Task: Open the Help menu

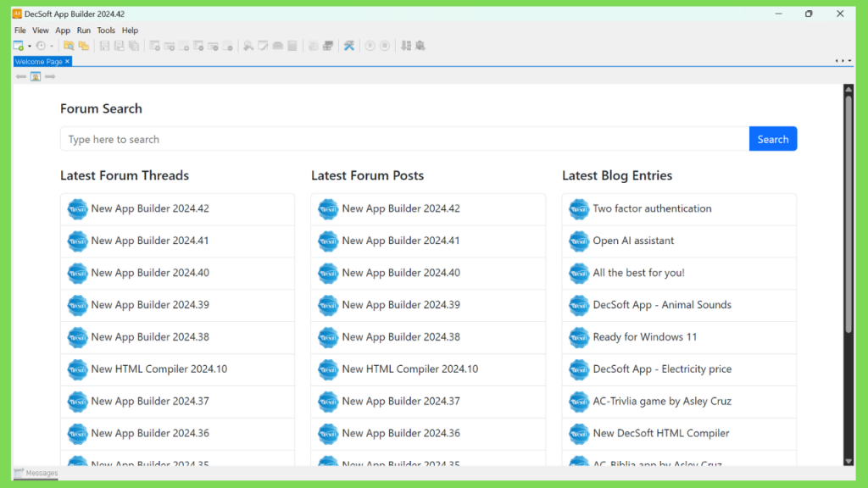Action: (x=130, y=30)
